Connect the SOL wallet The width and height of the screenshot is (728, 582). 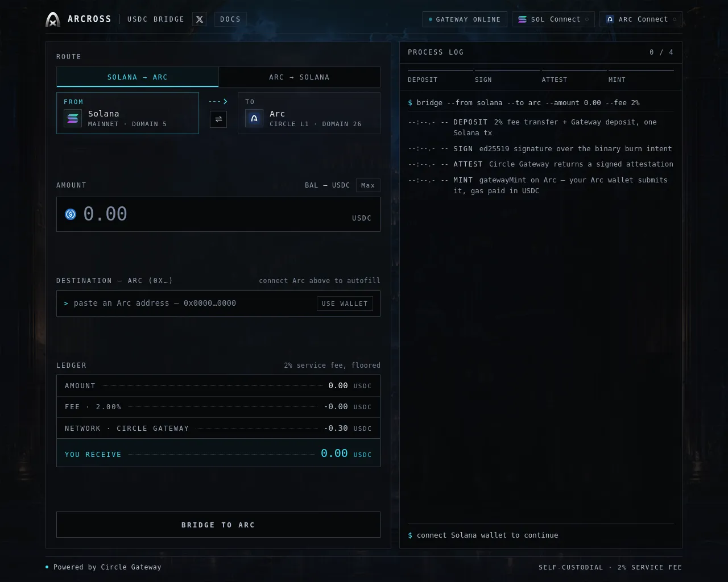(553, 19)
